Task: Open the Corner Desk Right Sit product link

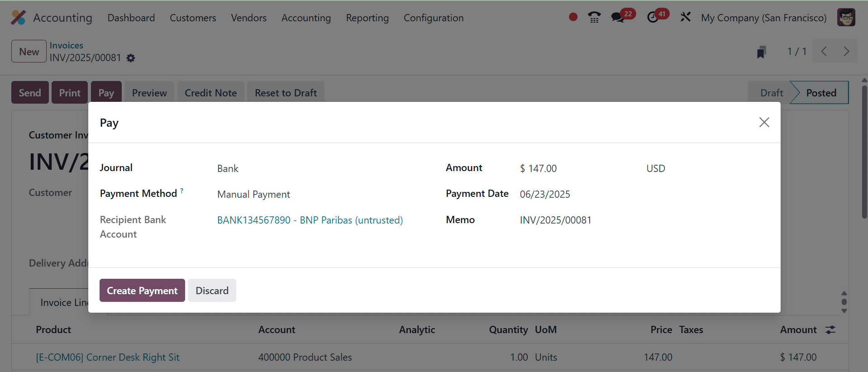Action: pos(108,357)
